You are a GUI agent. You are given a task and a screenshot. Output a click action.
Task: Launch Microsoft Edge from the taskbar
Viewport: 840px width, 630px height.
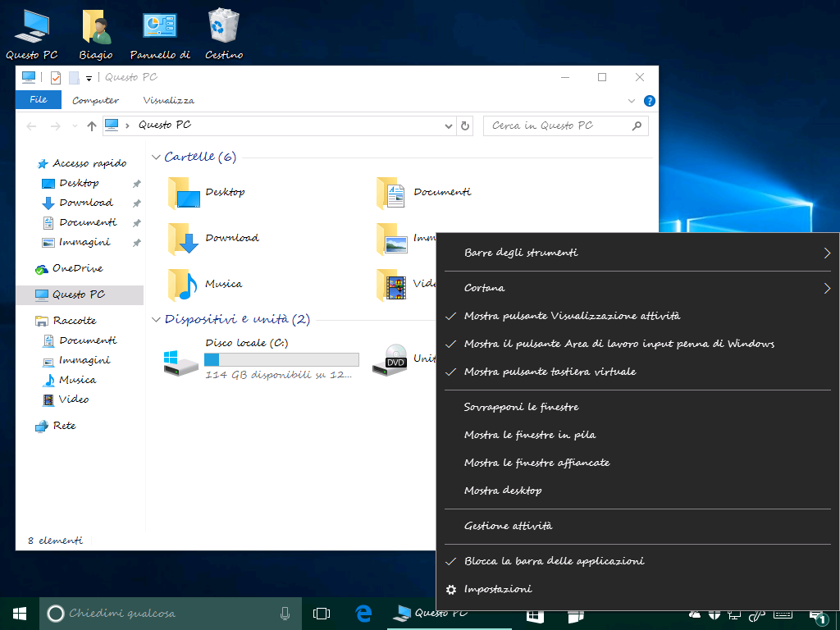pos(363,614)
